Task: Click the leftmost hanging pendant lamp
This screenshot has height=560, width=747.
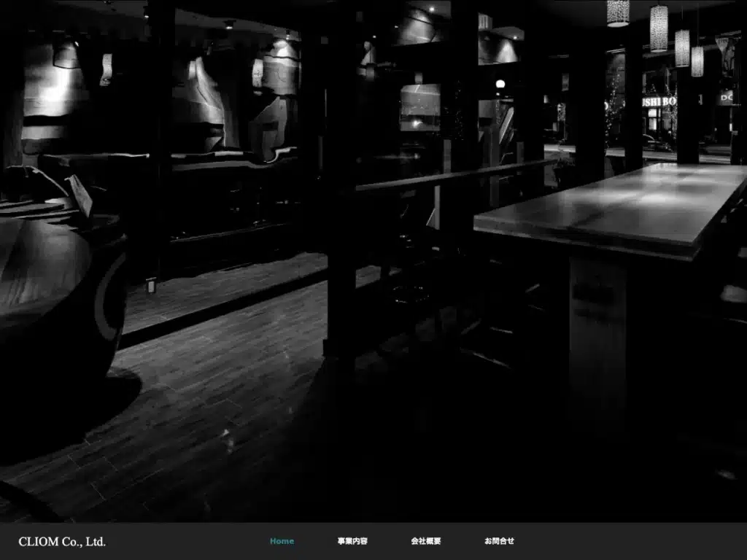Action: (618, 13)
